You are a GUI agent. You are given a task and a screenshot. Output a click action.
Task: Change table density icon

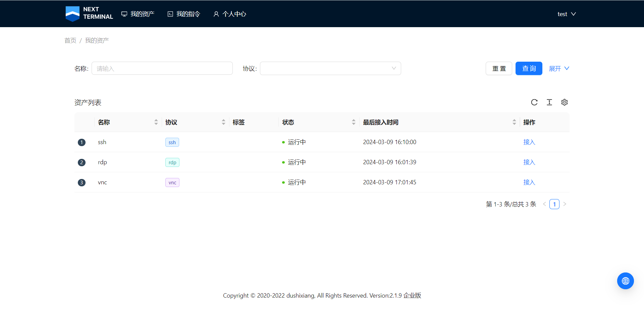549,102
